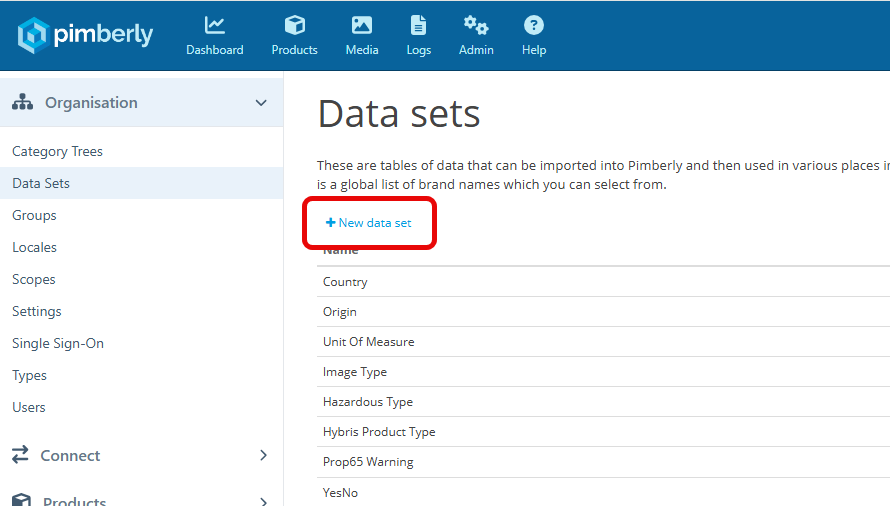Open the Country data set

(x=345, y=282)
